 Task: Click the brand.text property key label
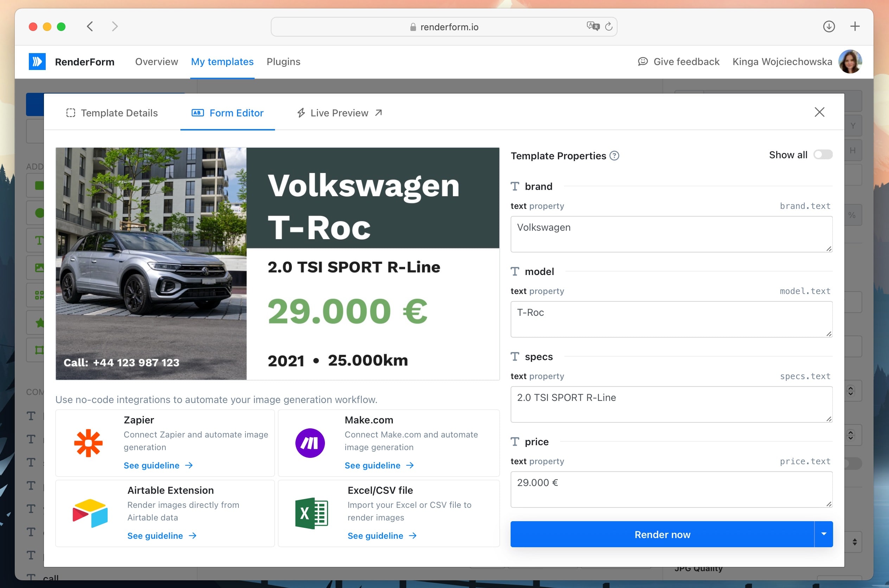point(805,206)
